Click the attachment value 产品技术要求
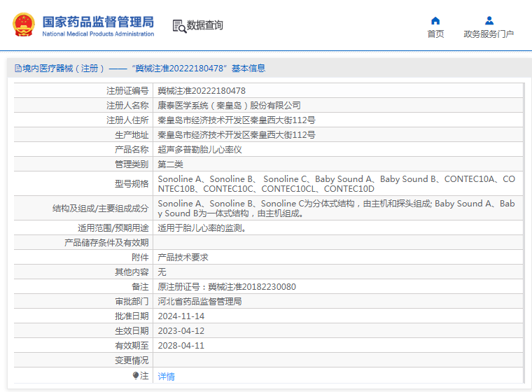Viewport: 532px width, 392px height. point(183,258)
